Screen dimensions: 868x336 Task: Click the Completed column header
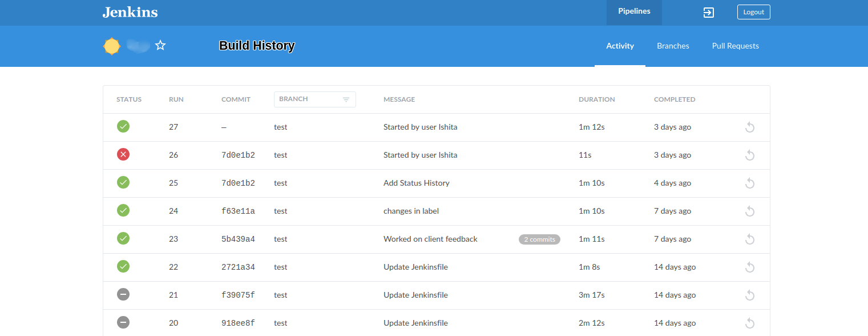point(675,99)
